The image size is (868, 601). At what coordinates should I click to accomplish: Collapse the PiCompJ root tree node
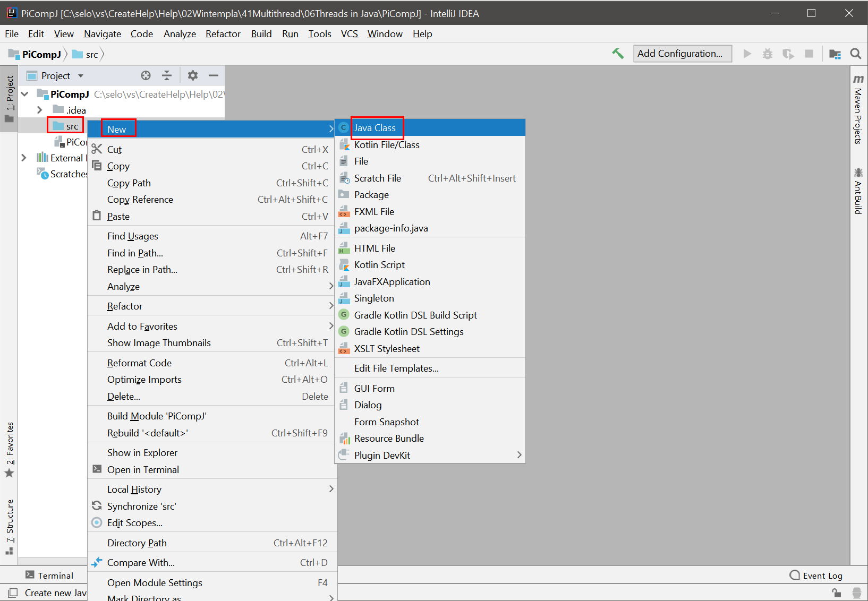pos(25,94)
